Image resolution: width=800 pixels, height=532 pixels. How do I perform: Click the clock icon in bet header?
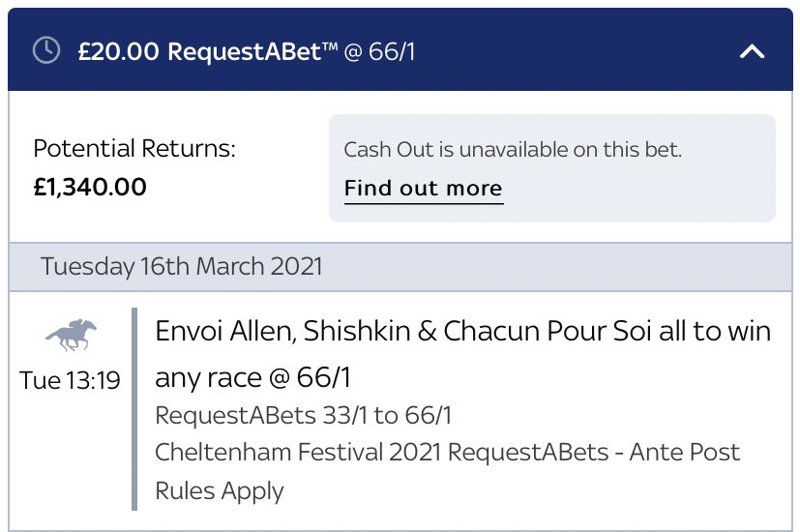(x=45, y=51)
